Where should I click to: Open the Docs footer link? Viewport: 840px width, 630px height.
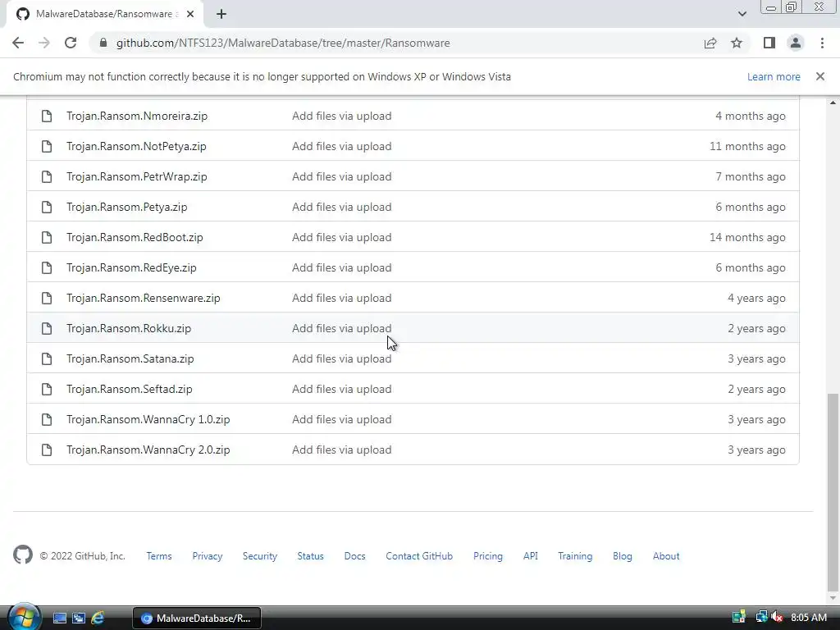(354, 556)
